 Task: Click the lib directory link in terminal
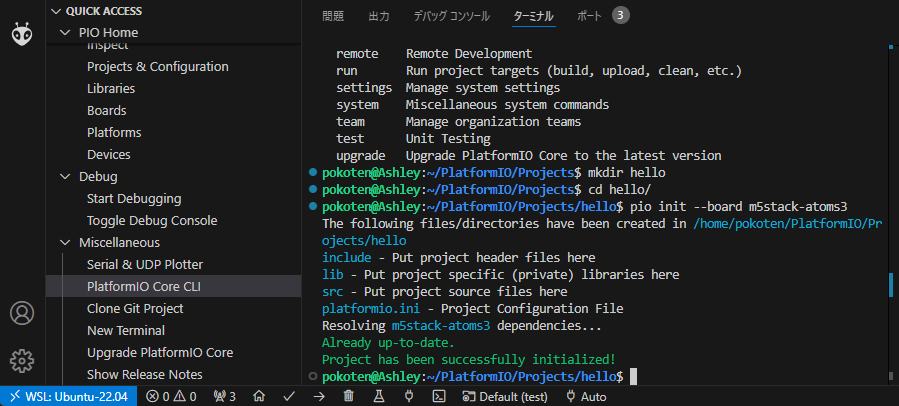tap(333, 275)
